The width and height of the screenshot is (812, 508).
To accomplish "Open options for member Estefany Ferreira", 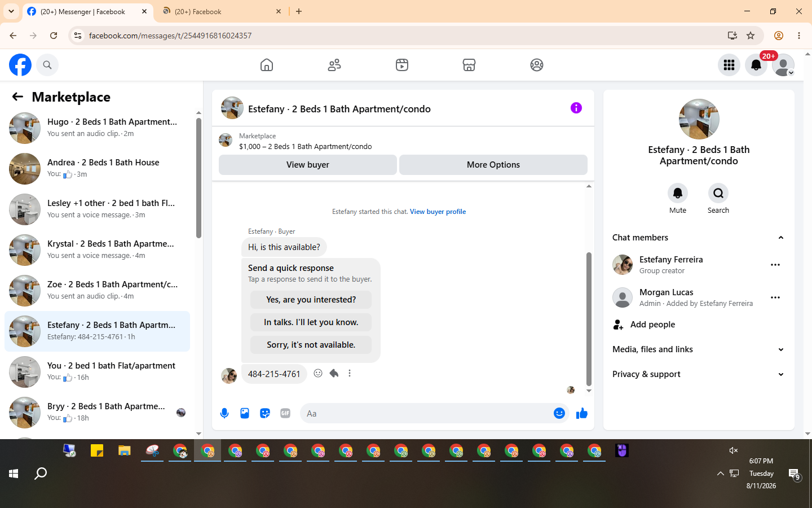I will pyautogui.click(x=775, y=265).
